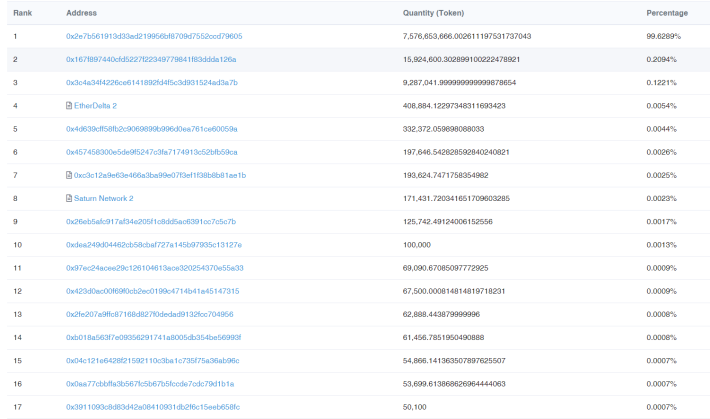
Task: Click the Address column header
Action: click(x=82, y=13)
